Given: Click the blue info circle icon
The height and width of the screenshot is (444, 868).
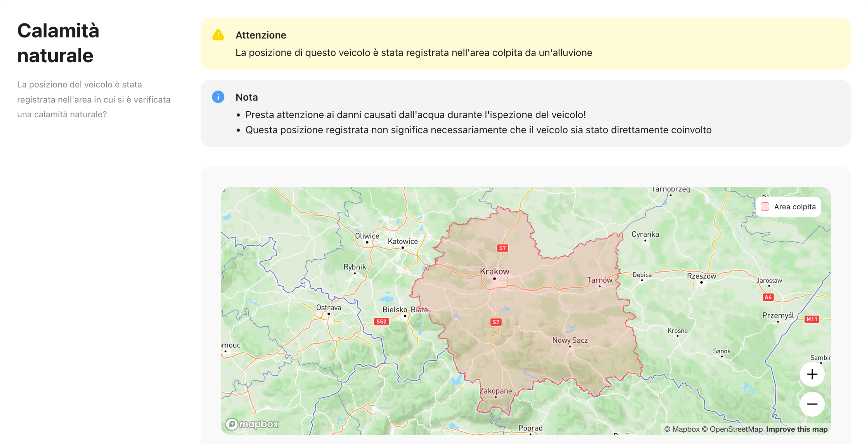Looking at the screenshot, I should coord(218,97).
